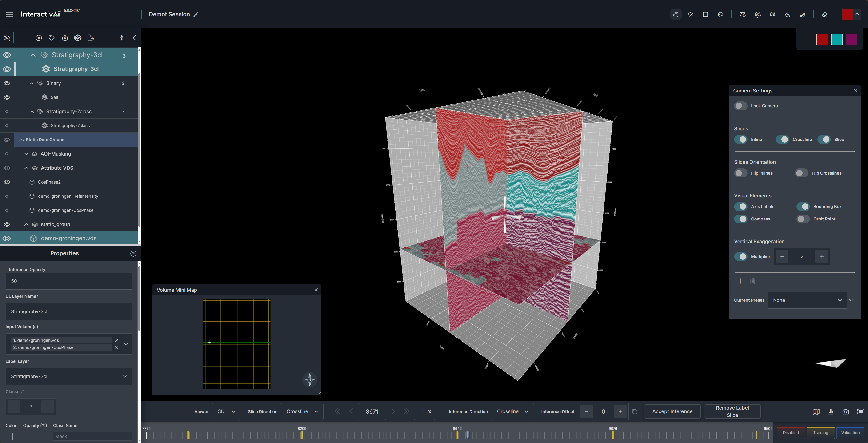Pick the teal color swatch
The height and width of the screenshot is (443, 868).
pyautogui.click(x=837, y=40)
